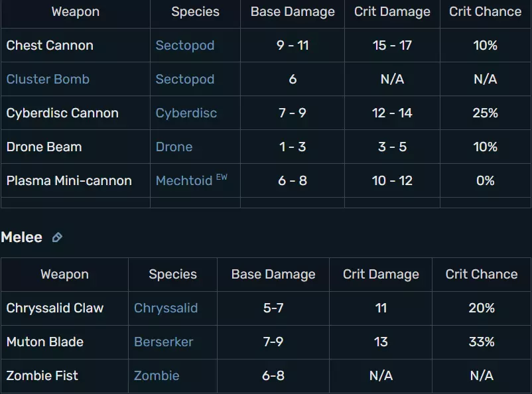The width and height of the screenshot is (532, 394).
Task: Follow the Cyberdisc species link
Action: click(x=186, y=113)
